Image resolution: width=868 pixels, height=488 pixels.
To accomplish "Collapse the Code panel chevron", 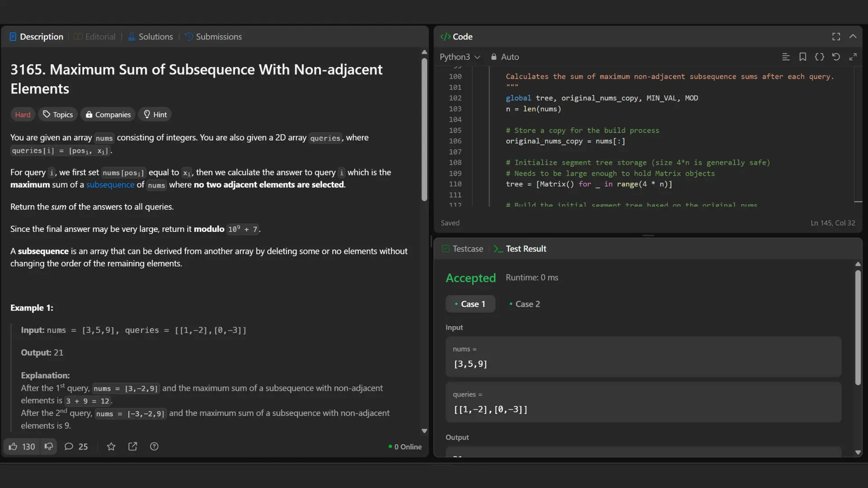I will [x=853, y=37].
